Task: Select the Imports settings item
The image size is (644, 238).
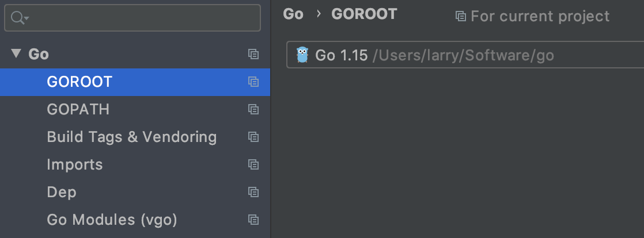Action: coord(75,164)
